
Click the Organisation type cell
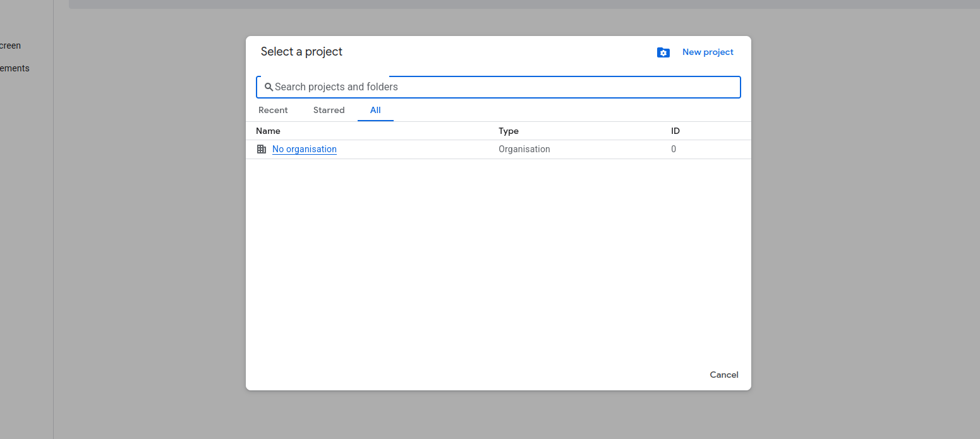pyautogui.click(x=524, y=150)
